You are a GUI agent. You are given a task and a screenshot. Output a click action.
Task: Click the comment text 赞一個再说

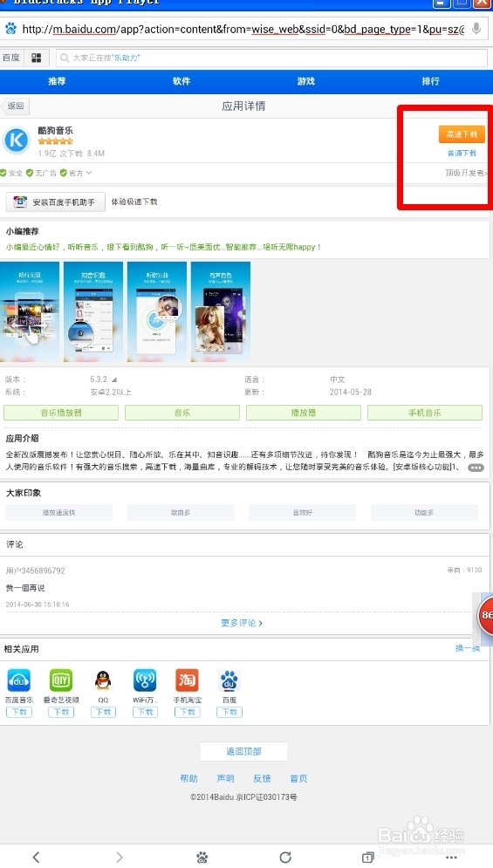(x=25, y=587)
